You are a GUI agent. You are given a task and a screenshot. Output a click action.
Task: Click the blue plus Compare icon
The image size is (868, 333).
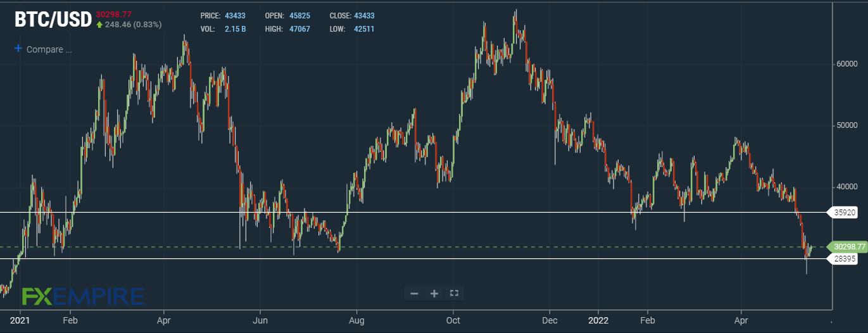point(18,49)
